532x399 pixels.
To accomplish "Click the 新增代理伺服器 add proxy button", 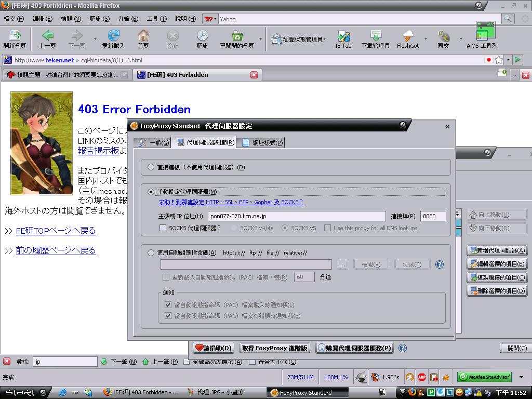I will pyautogui.click(x=497, y=250).
